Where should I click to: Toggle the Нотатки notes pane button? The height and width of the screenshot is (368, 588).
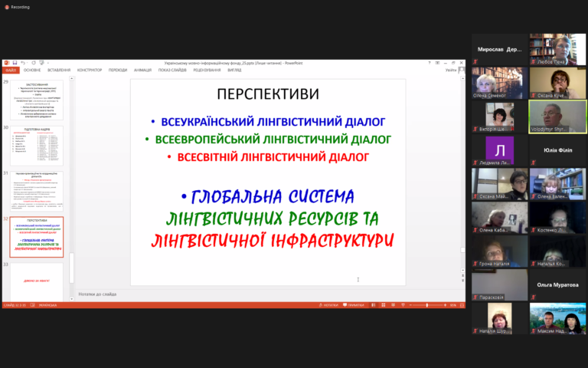point(328,305)
